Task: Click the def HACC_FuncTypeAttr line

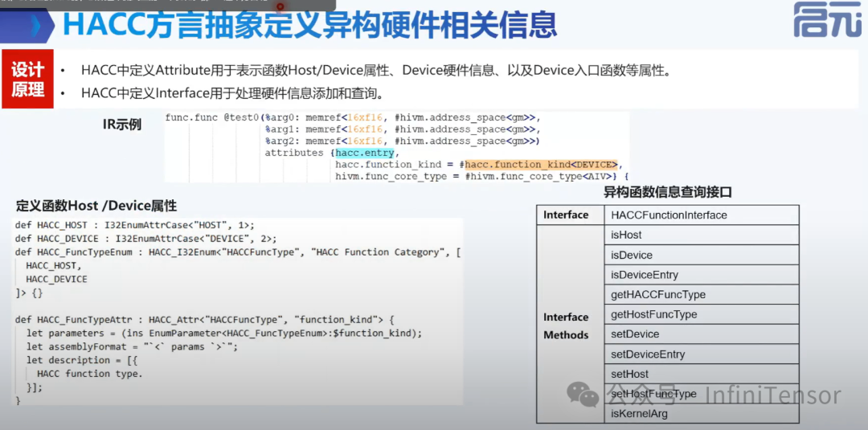Action: coord(204,320)
